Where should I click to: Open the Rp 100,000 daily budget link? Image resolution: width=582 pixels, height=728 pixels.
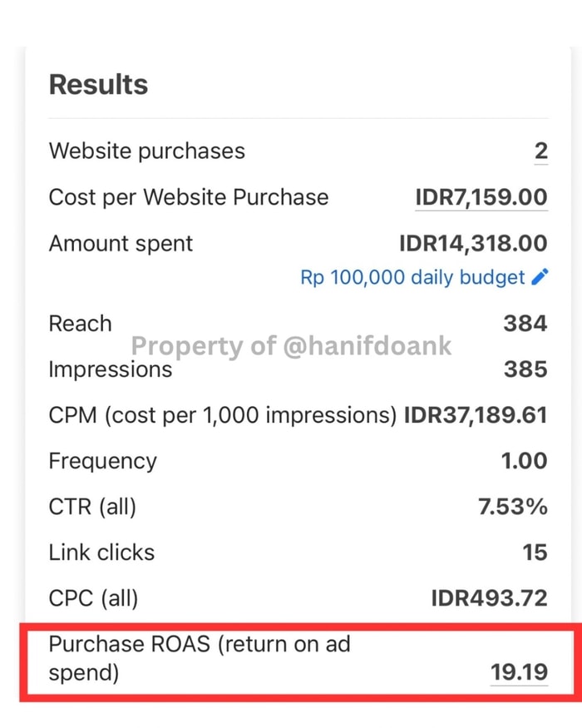tap(412, 277)
